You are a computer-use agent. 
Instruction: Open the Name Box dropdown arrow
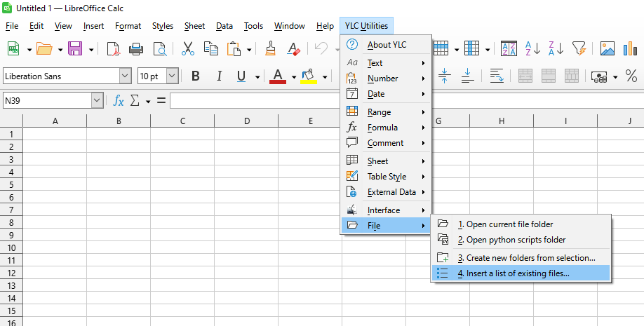tap(97, 101)
